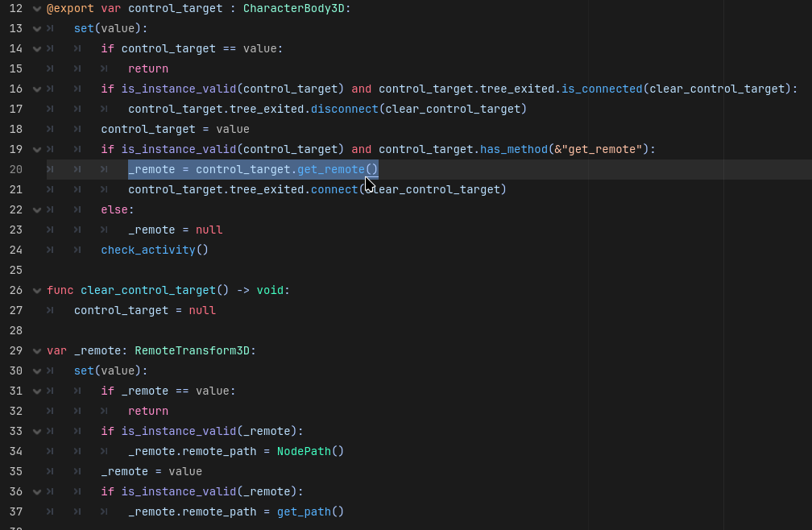
Task: Collapse the fold arrow on line 33
Action: click(x=37, y=432)
